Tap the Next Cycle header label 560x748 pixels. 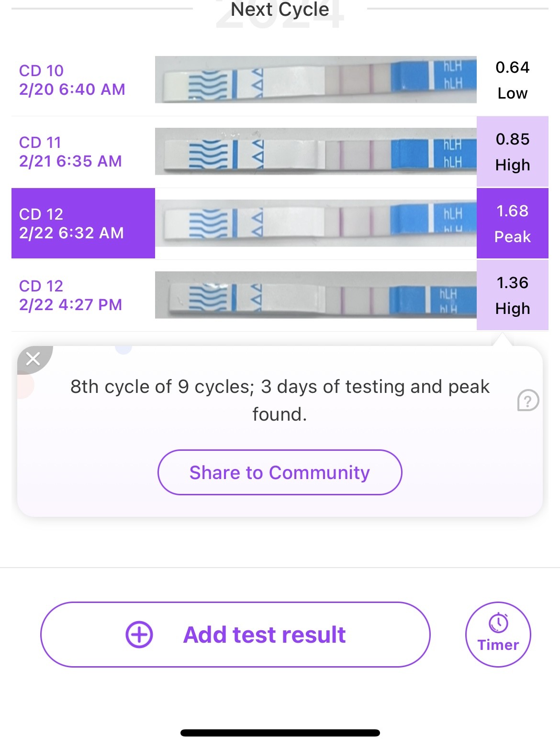click(x=280, y=10)
